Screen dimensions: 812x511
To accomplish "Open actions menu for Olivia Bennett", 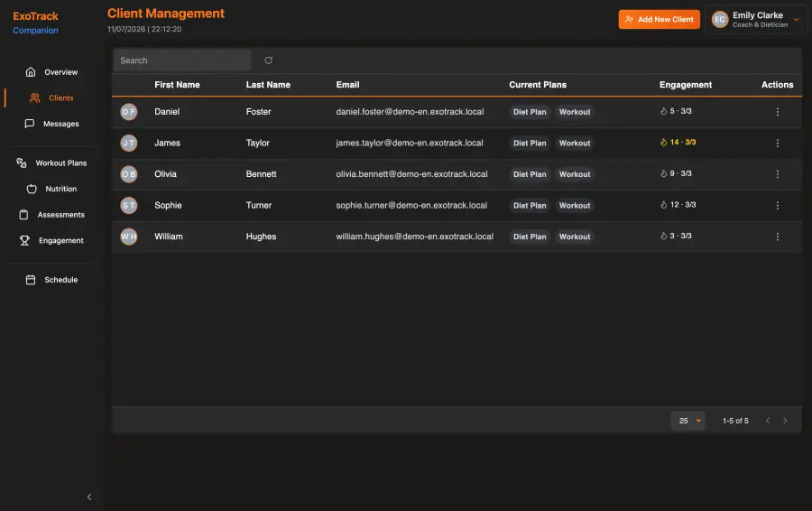I will 777,174.
